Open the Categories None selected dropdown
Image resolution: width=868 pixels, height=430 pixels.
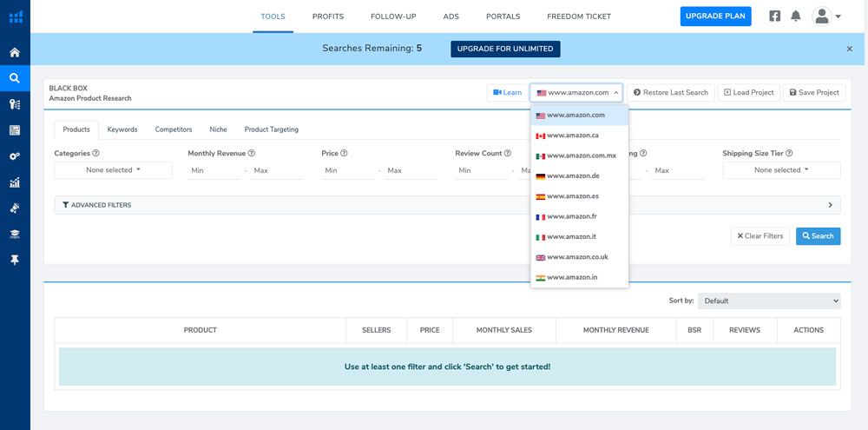click(x=113, y=170)
